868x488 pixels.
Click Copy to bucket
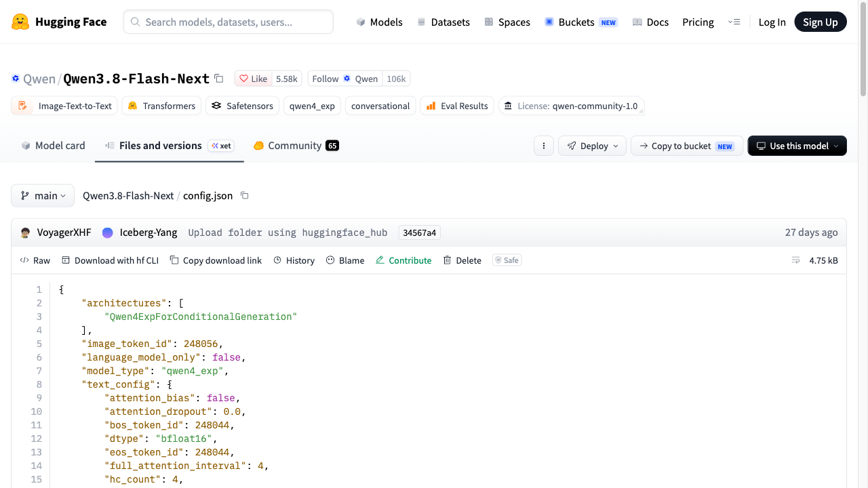(x=687, y=146)
